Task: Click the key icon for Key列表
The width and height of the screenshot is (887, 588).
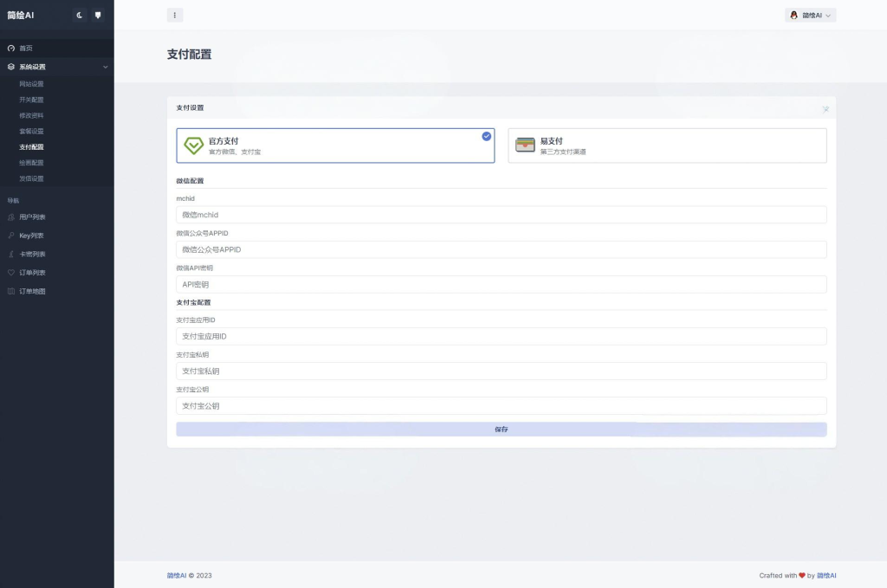Action: click(10, 236)
